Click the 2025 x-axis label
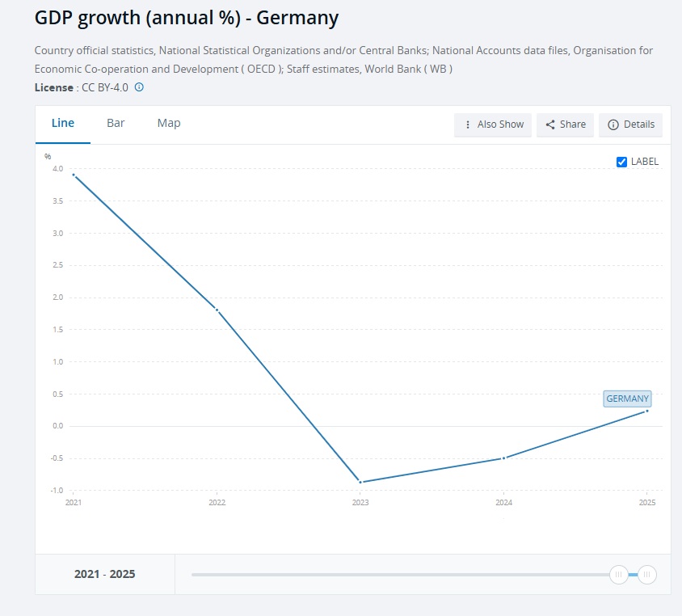Screen dimensions: 682x616 (647, 503)
